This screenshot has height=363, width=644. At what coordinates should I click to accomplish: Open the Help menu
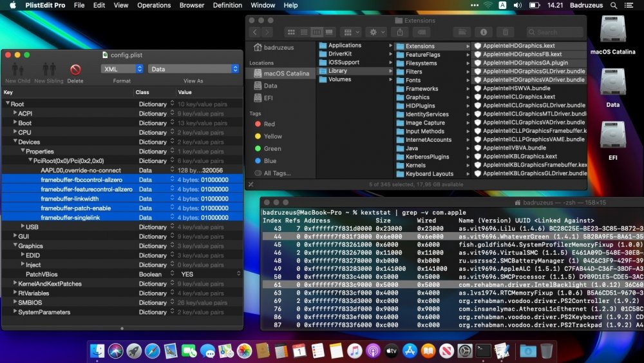click(290, 5)
